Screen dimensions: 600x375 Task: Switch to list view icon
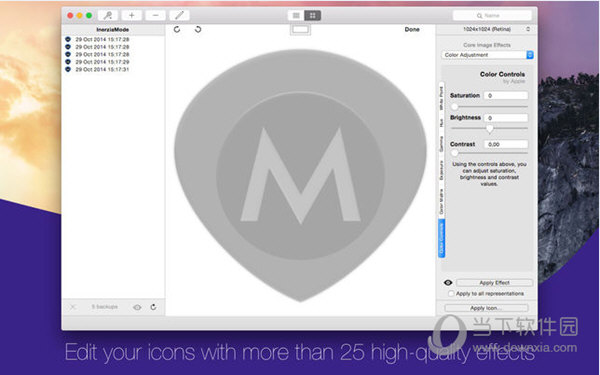(296, 15)
